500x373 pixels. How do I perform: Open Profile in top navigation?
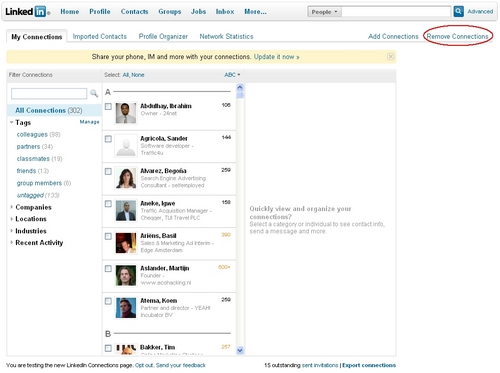click(100, 12)
